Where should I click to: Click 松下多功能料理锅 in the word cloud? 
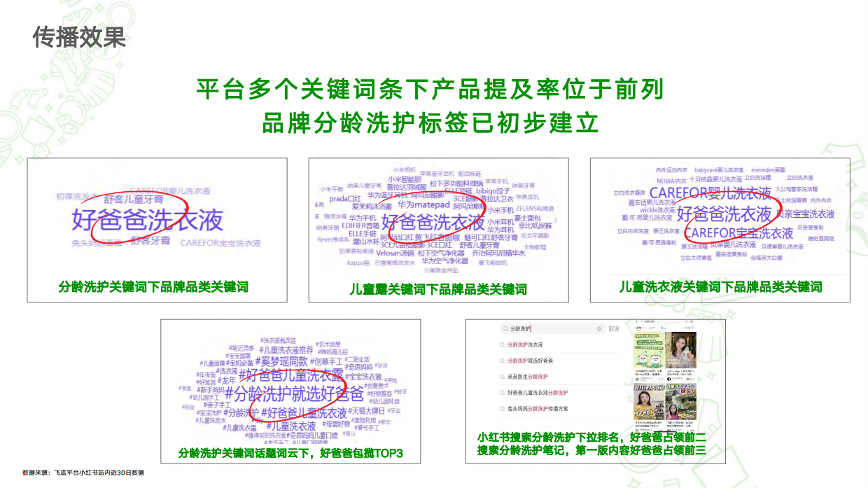coord(456,183)
